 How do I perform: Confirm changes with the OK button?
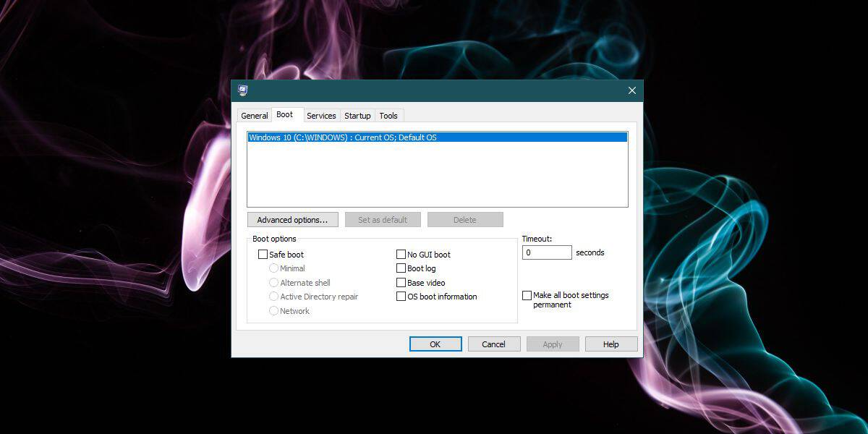[x=435, y=344]
